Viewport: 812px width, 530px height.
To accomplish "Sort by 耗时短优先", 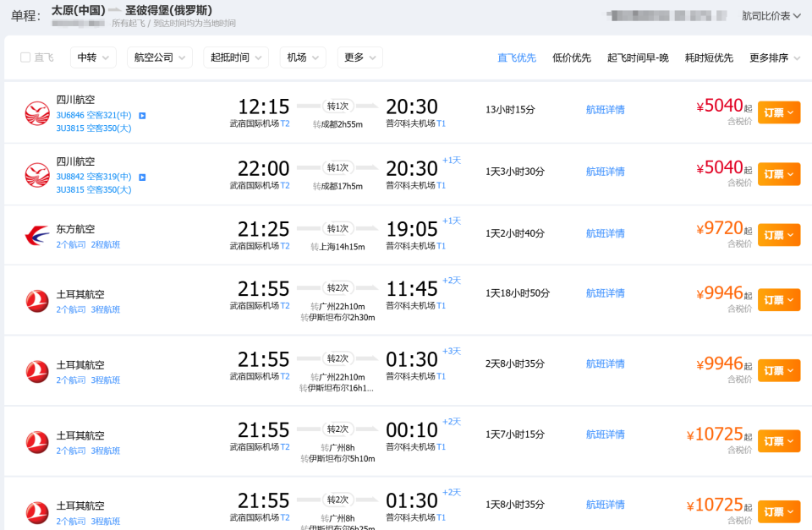I will pyautogui.click(x=709, y=58).
